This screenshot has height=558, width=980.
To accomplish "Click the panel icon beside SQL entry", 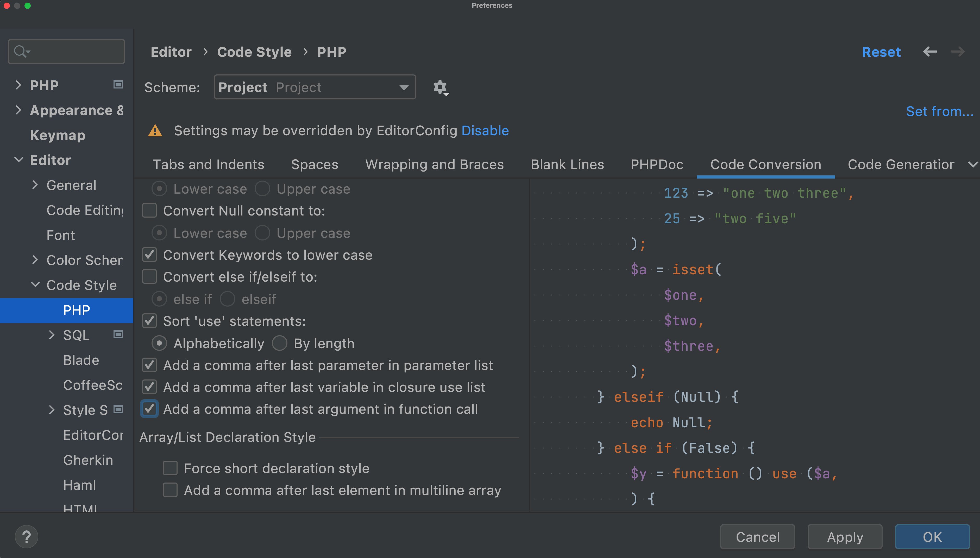I will click(x=118, y=335).
